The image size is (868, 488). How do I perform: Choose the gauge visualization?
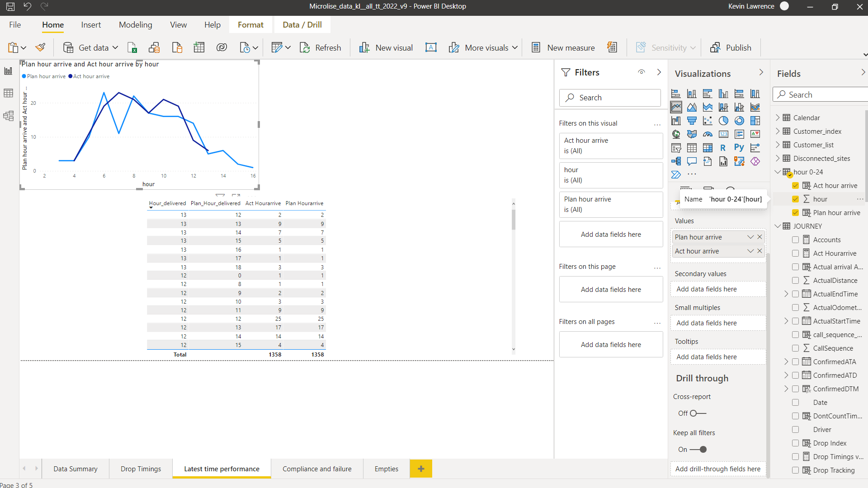708,134
